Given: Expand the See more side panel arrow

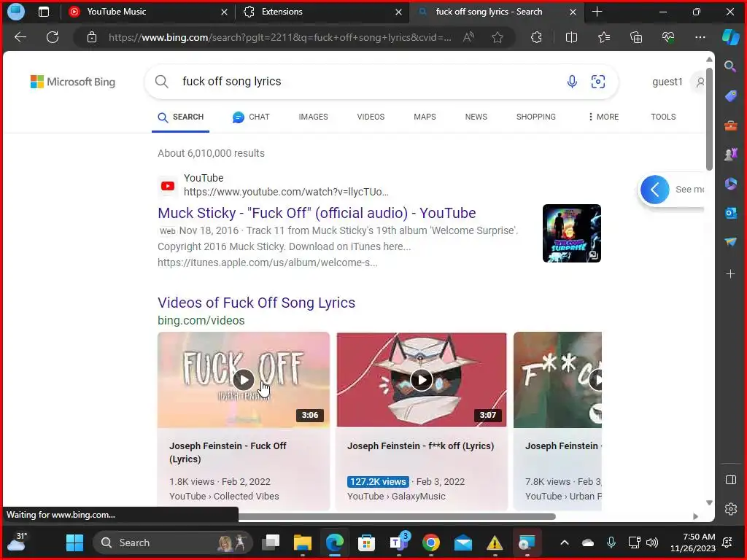Looking at the screenshot, I should click(655, 190).
